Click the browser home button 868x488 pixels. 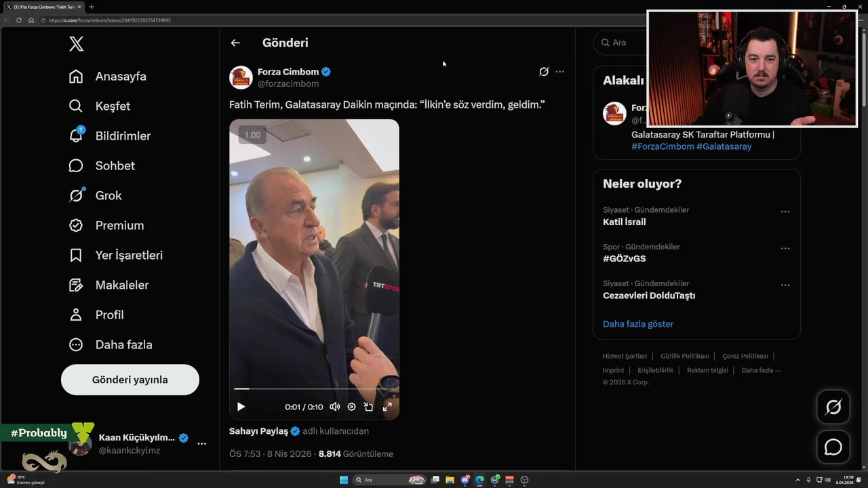[x=31, y=20]
